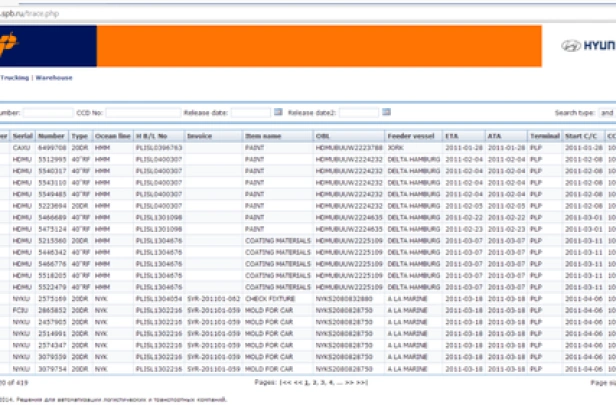Open the Search type dropdown
616x405 pixels.
(606, 113)
